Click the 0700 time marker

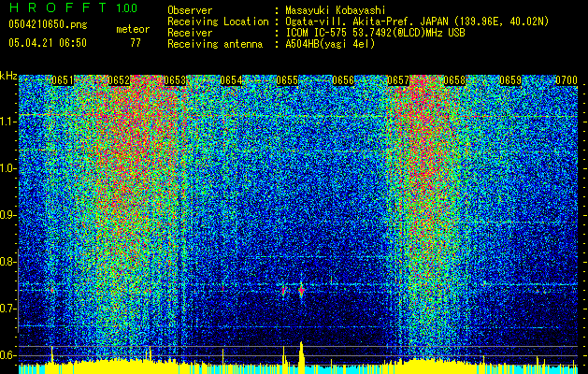click(x=566, y=80)
